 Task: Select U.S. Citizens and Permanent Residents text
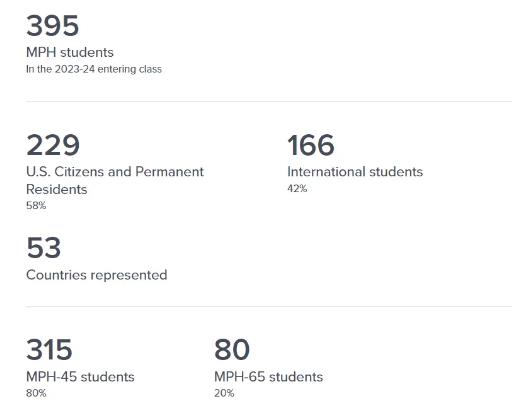(115, 180)
